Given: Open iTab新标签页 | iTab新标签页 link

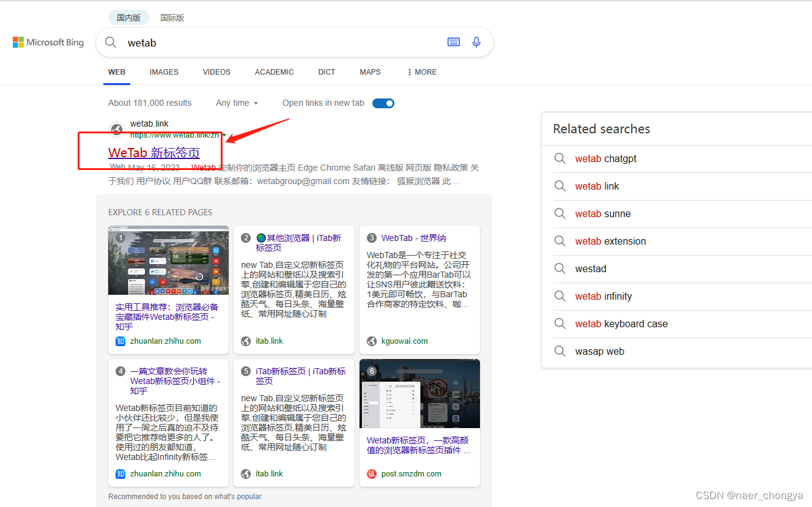Looking at the screenshot, I should pyautogui.click(x=300, y=376).
